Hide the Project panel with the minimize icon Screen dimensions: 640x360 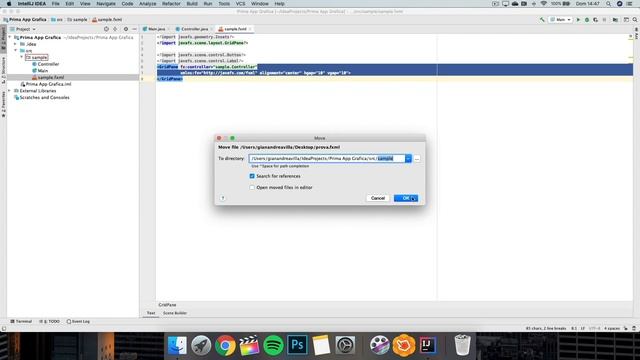pos(134,29)
